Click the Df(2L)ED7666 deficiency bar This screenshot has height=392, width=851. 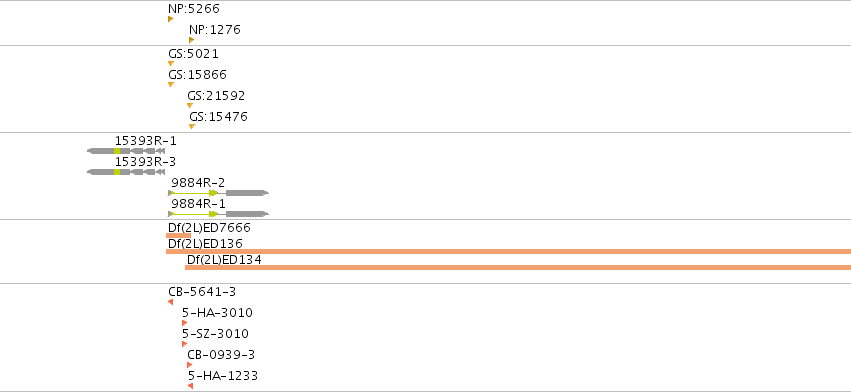coord(178,235)
